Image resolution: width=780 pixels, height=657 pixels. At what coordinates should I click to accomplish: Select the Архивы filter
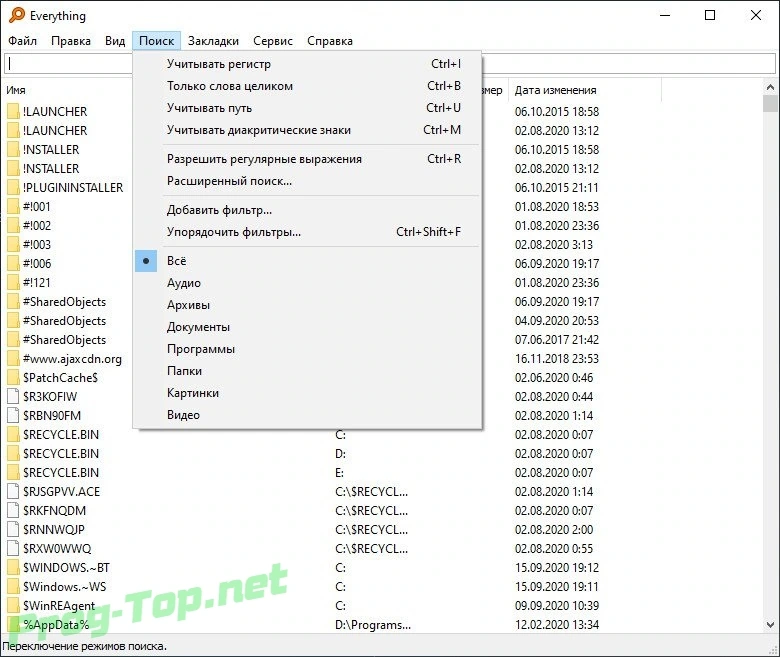tap(307, 305)
